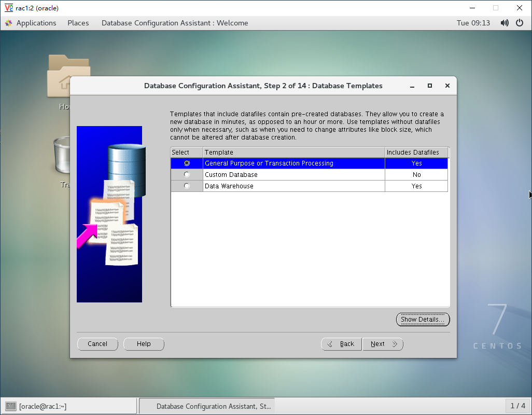Click the Next button
The width and height of the screenshot is (532, 415).
(383, 344)
